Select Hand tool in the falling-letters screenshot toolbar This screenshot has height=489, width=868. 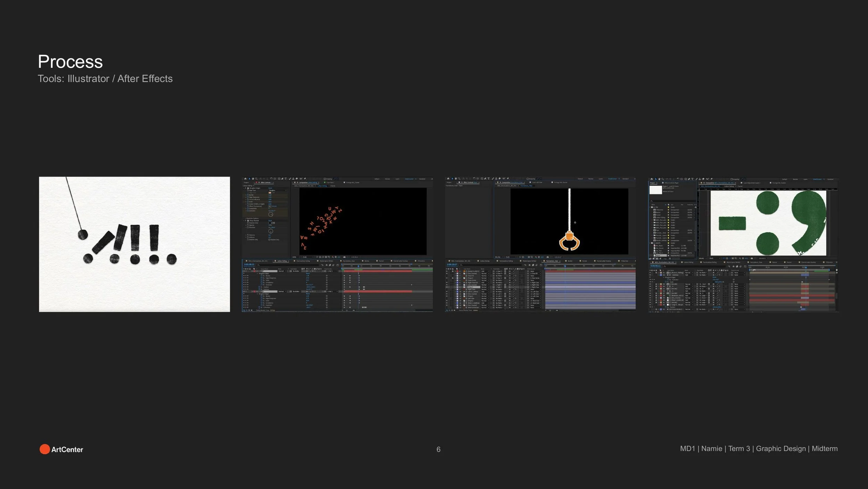253,179
